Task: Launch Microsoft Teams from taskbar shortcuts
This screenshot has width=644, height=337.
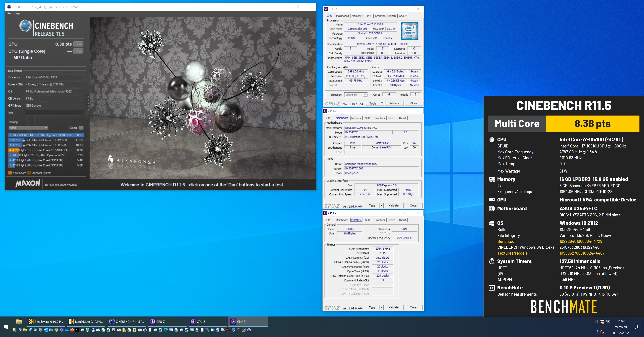Action: pos(62,330)
